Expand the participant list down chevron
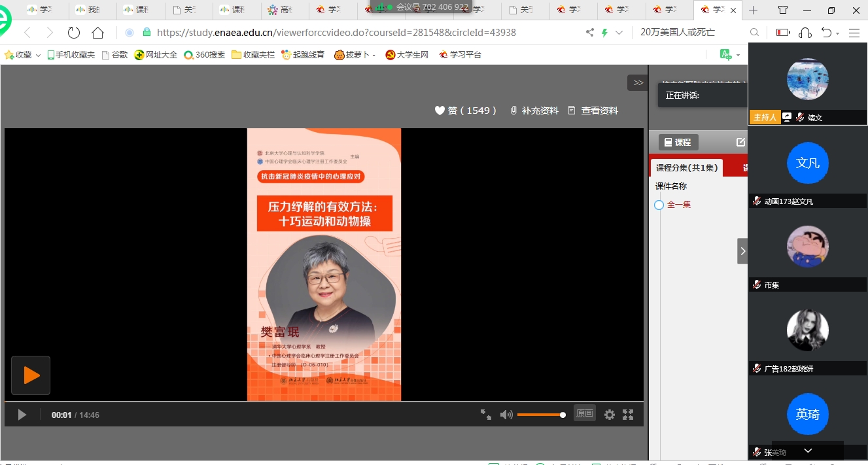The height and width of the screenshot is (465, 868). pyautogui.click(x=808, y=451)
